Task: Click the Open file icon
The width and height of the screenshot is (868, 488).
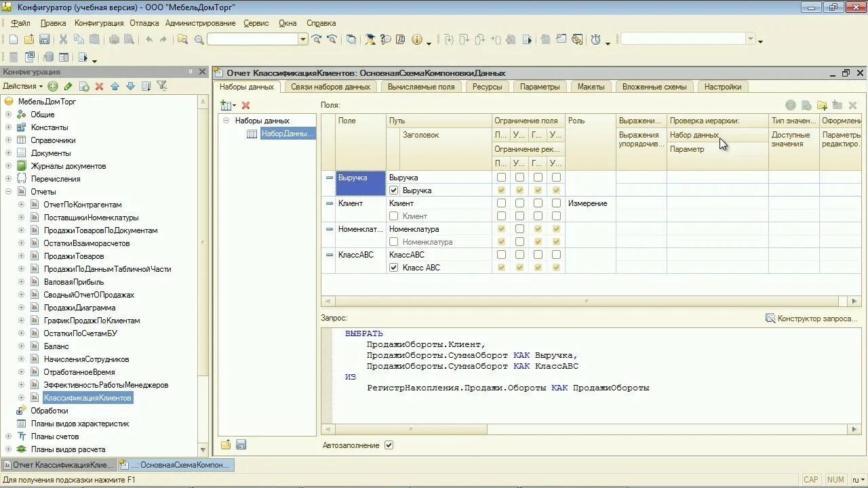Action: (x=29, y=40)
